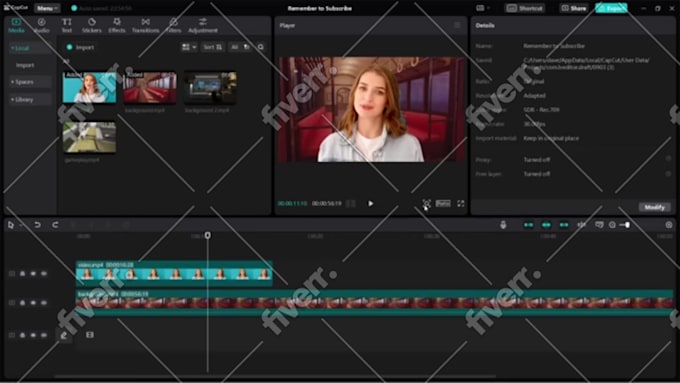The height and width of the screenshot is (383, 680).
Task: Open timeline settings icon at far right
Action: click(x=669, y=225)
